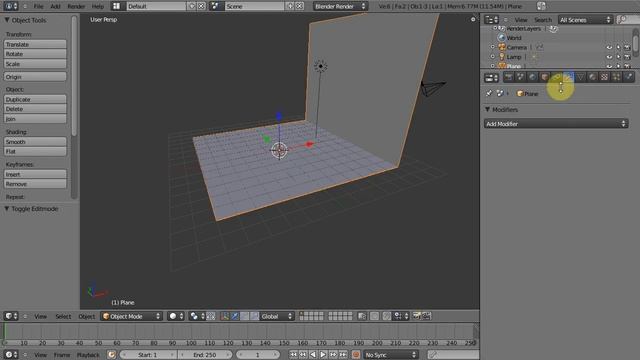Click the OpenGL render image icon
Image resolution: width=640 pixels, height=360 pixels.
coord(417,316)
